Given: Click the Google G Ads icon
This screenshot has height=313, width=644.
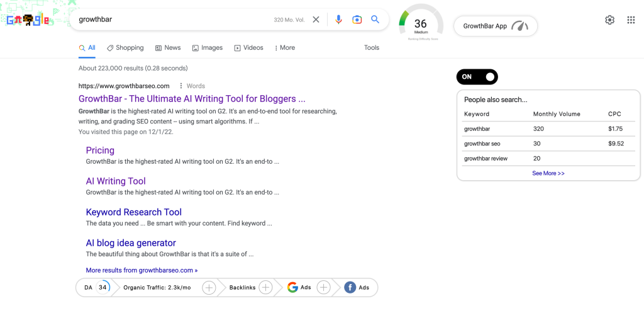Looking at the screenshot, I should point(292,288).
